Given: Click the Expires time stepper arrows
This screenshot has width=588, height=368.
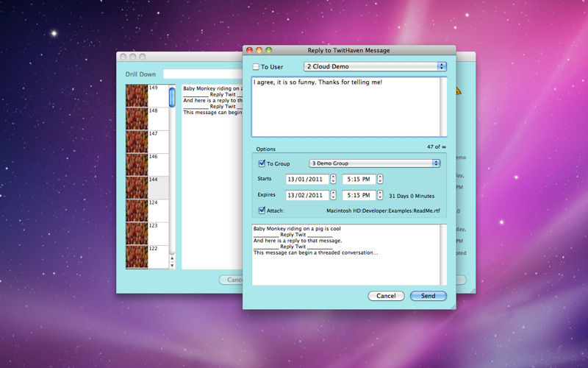Looking at the screenshot, I should (x=380, y=195).
